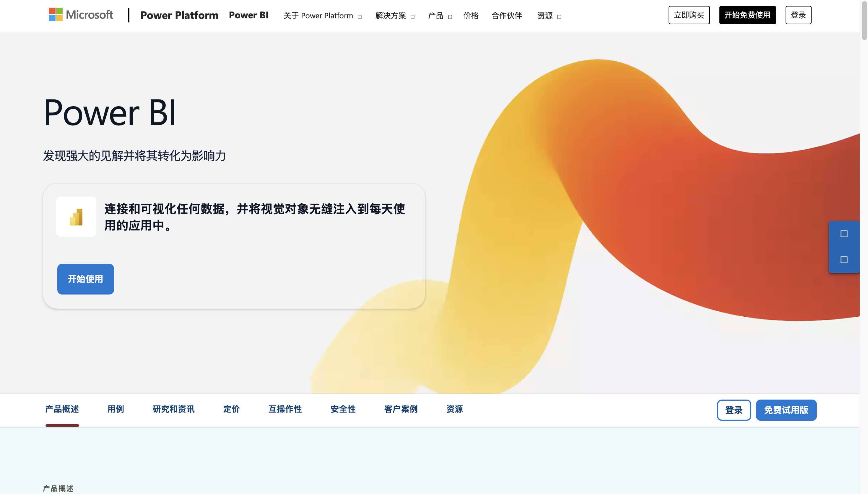Screen dimensions: 868x494
Task: Select the 定价 tab
Action: [232, 410]
